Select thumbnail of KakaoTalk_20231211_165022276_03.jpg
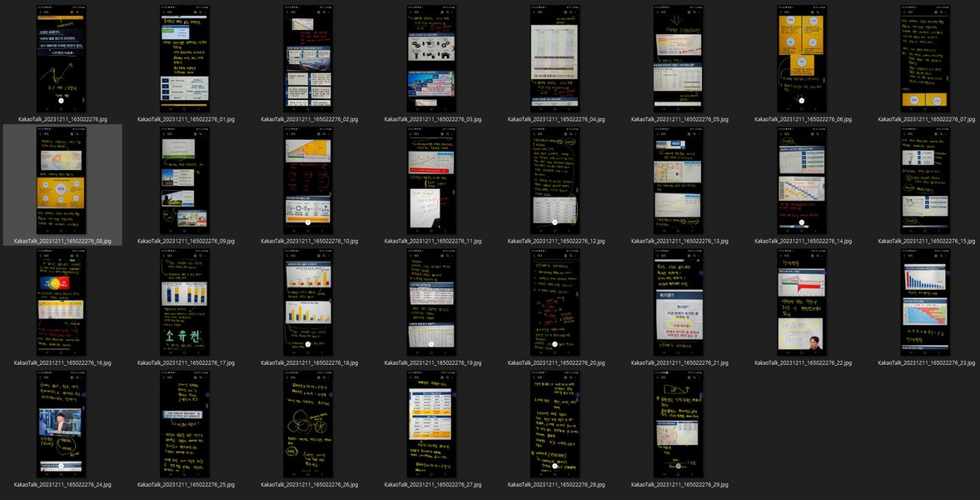Viewport: 980px width, 500px height. coord(431,59)
